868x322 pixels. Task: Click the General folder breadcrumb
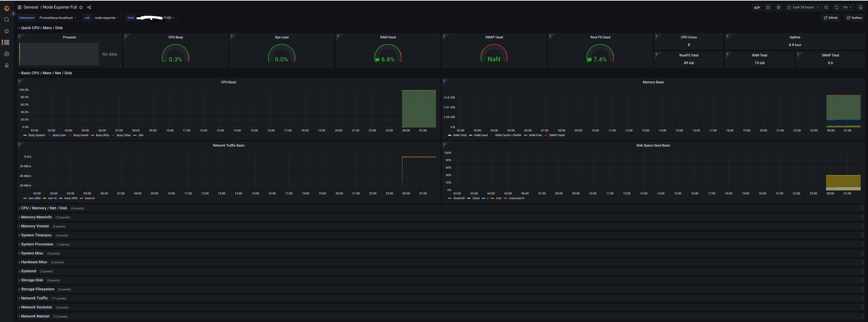pyautogui.click(x=31, y=7)
